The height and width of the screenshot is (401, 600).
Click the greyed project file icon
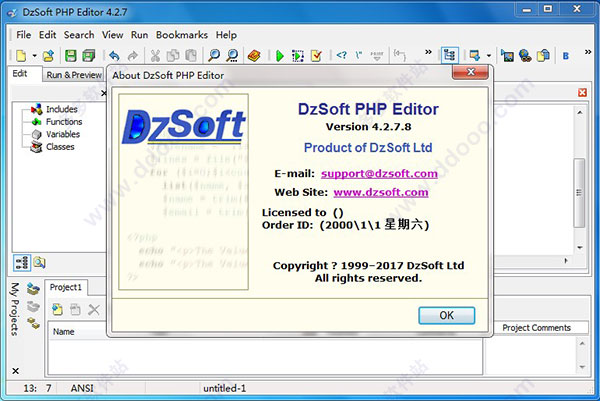click(x=75, y=309)
